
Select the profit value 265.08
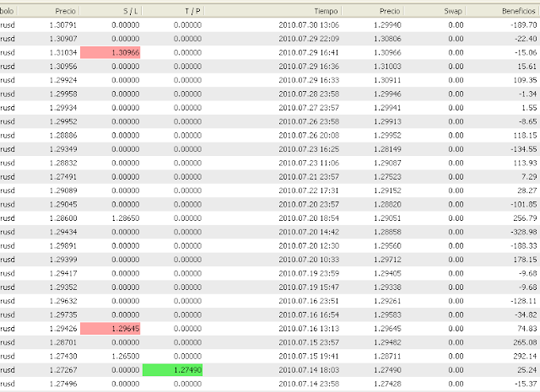coord(525,342)
